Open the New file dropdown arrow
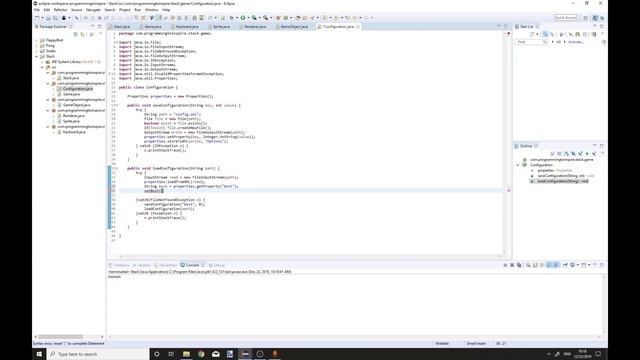This screenshot has height=360, width=640. coord(42,18)
